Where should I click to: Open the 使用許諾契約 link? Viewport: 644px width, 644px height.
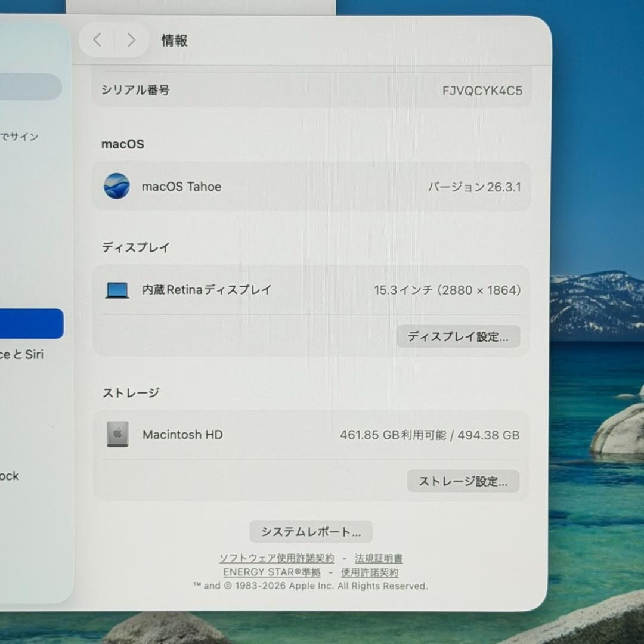click(370, 572)
